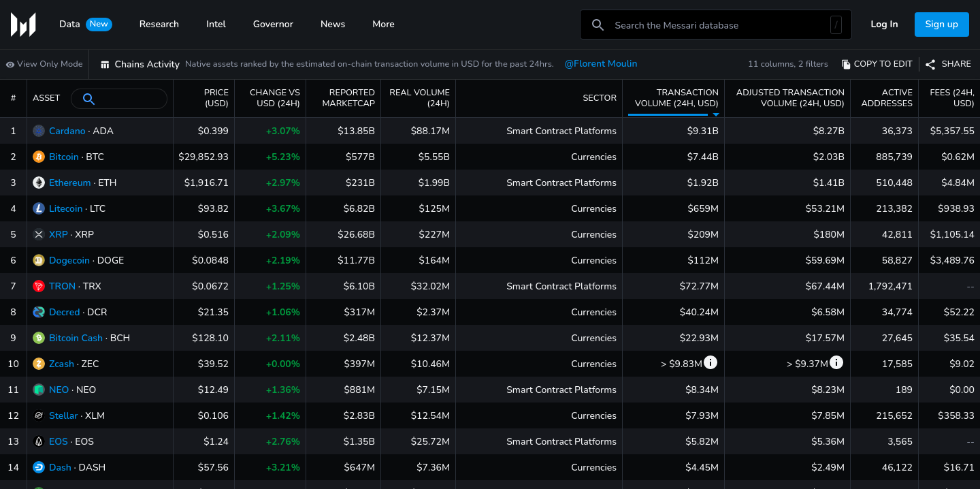Focus the asset filter search field
Image resolution: width=980 pixels, height=489 pixels.
pos(119,99)
